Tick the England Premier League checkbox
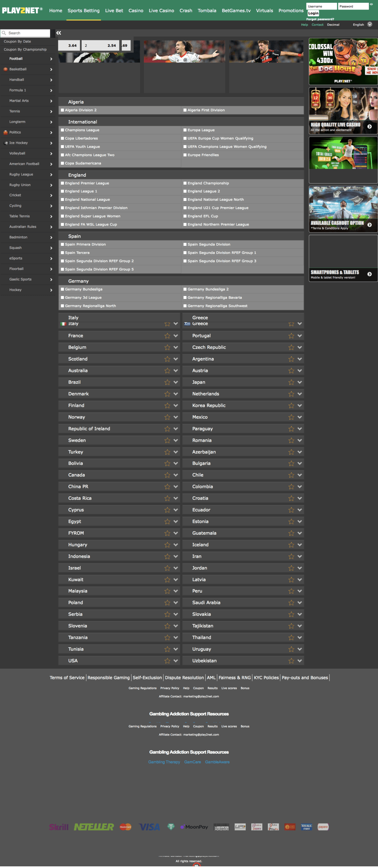Screen dimensions: 378x868 tap(62, 183)
